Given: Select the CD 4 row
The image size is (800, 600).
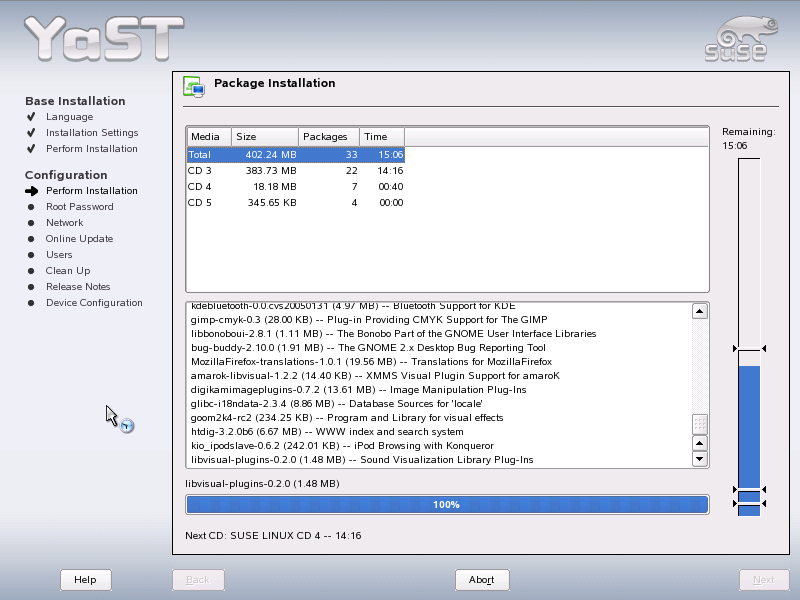Looking at the screenshot, I should pyautogui.click(x=295, y=187).
